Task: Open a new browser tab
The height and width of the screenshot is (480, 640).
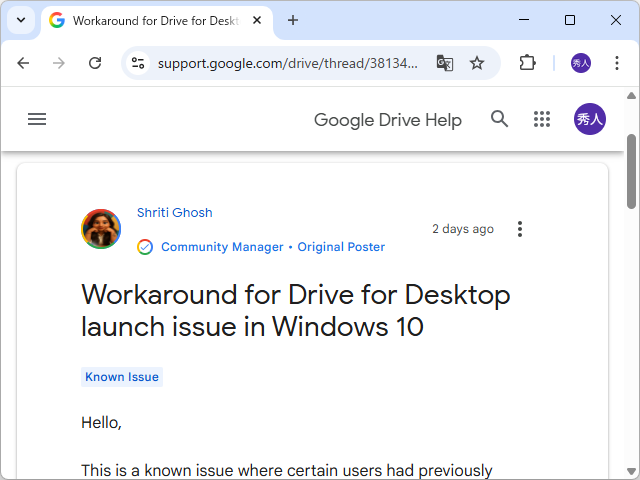Action: coord(293,20)
